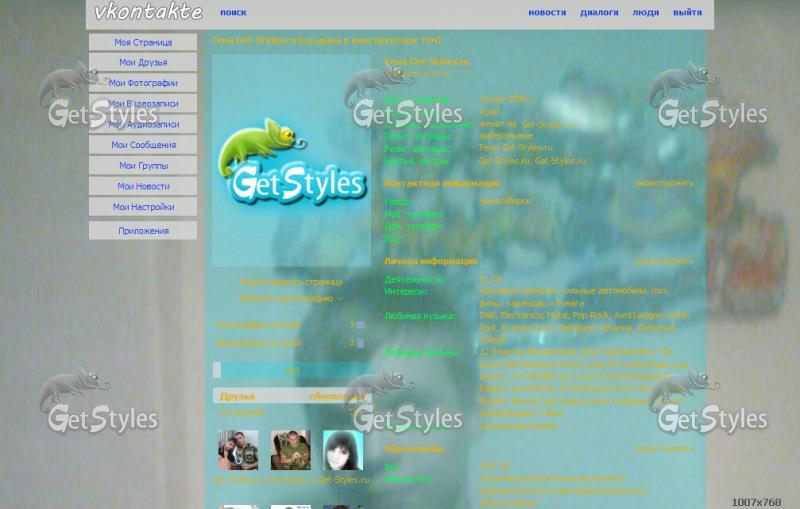The height and width of the screenshot is (509, 800).
Task: Go to Моя Страница in sidebar
Action: coord(143,43)
